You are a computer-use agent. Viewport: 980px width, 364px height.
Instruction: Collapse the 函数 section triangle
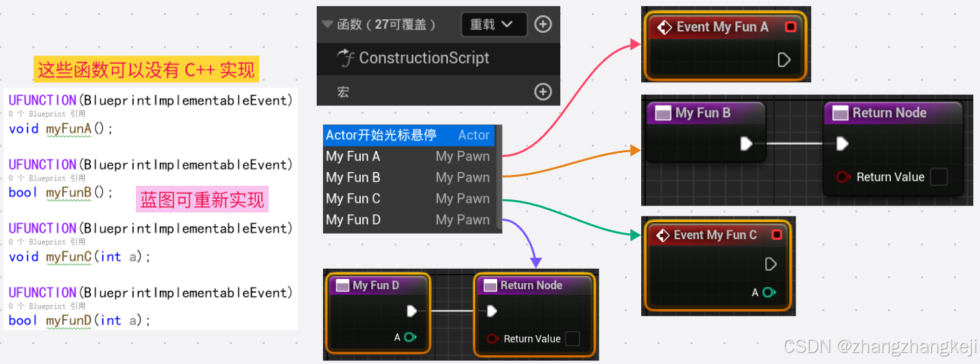(x=327, y=25)
